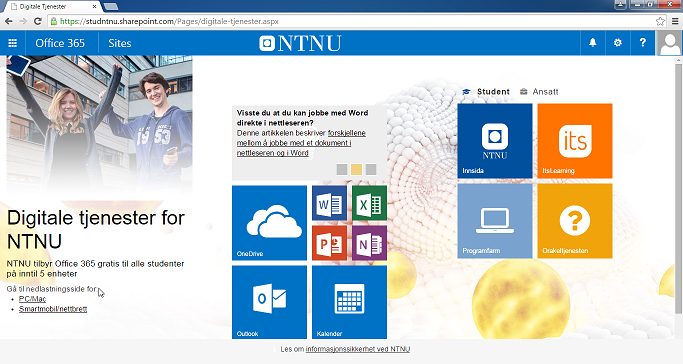Launch OneNote from the purple tile
683x364 pixels.
[369, 243]
